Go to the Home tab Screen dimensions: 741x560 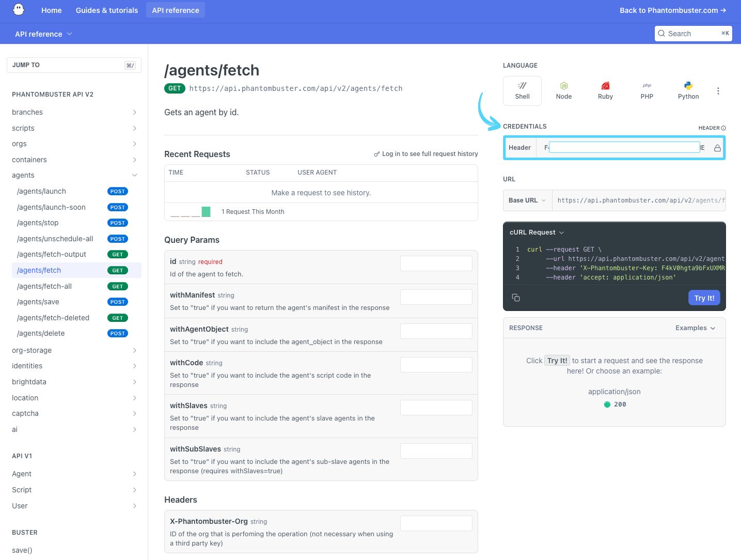[x=52, y=10]
